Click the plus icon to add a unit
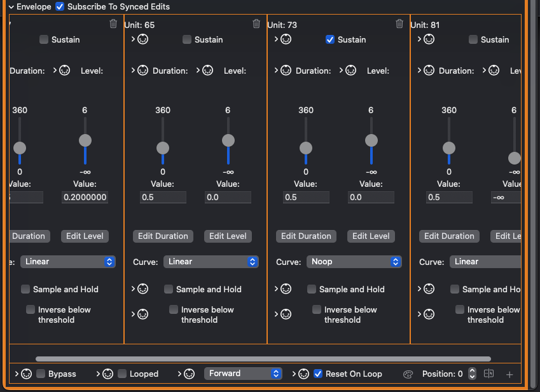540x392 pixels. point(509,374)
